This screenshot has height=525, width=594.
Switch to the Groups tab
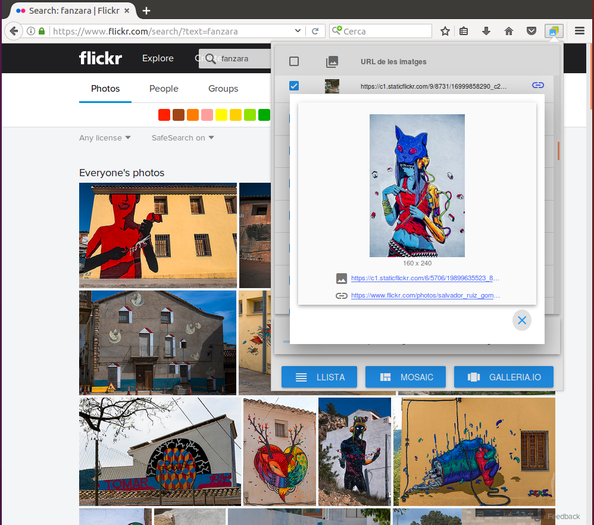(223, 89)
